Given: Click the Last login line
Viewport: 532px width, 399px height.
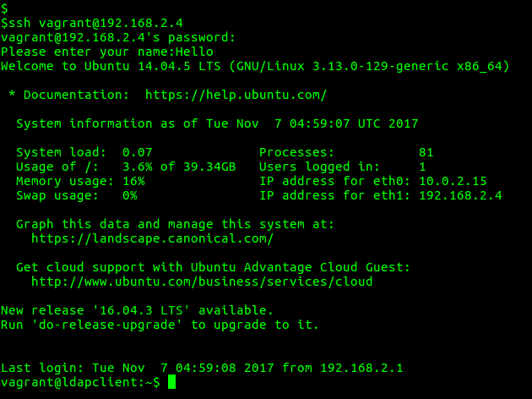Looking at the screenshot, I should click(202, 368).
